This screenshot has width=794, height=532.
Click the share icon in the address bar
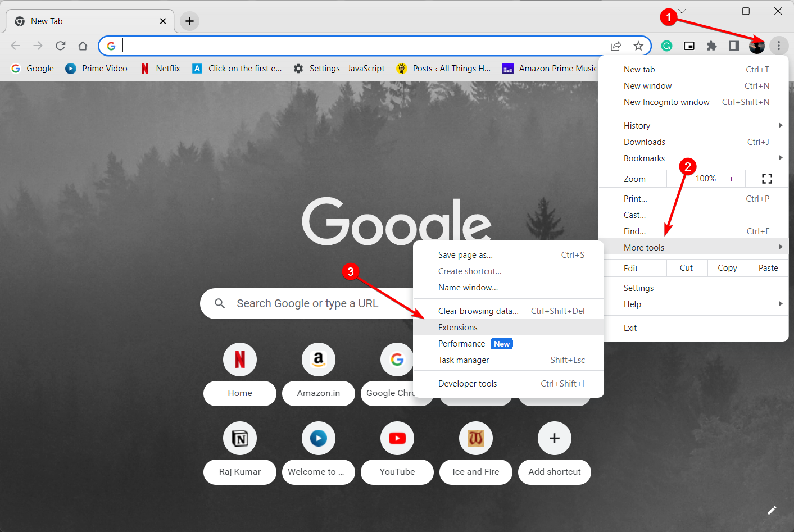pos(616,46)
